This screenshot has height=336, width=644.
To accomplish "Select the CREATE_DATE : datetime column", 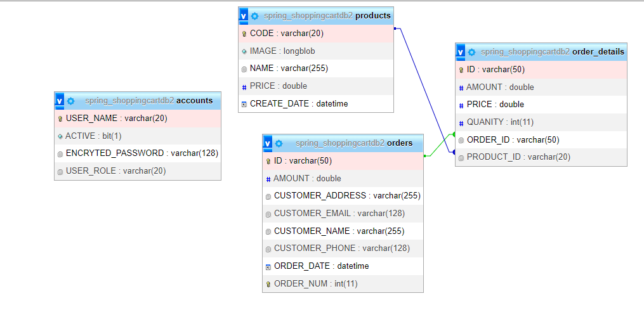I will pyautogui.click(x=316, y=104).
